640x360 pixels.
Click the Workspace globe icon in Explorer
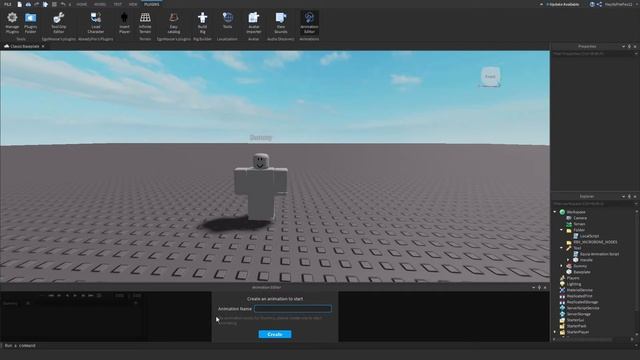point(562,212)
